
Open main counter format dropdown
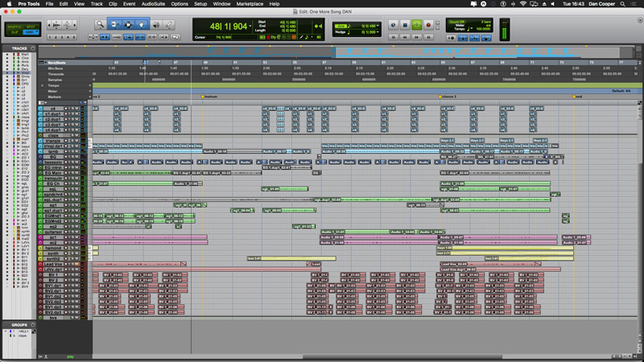250,27
